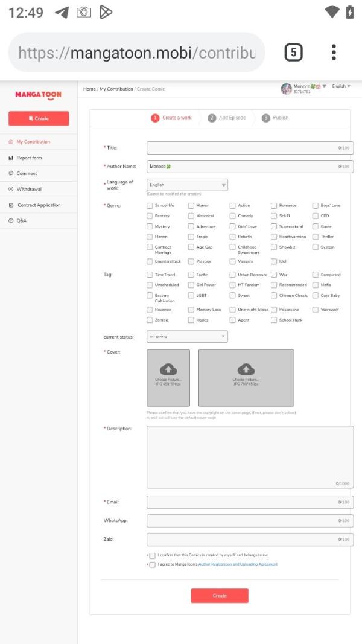Click the MangaToon logo
Screen dimensions: 362x644
tap(38, 95)
